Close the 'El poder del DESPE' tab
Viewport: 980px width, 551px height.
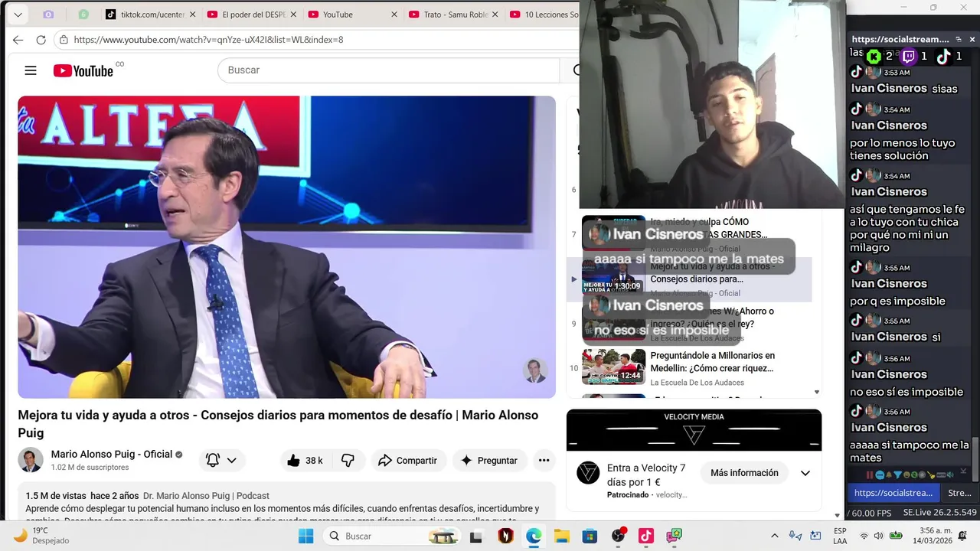pyautogui.click(x=293, y=15)
